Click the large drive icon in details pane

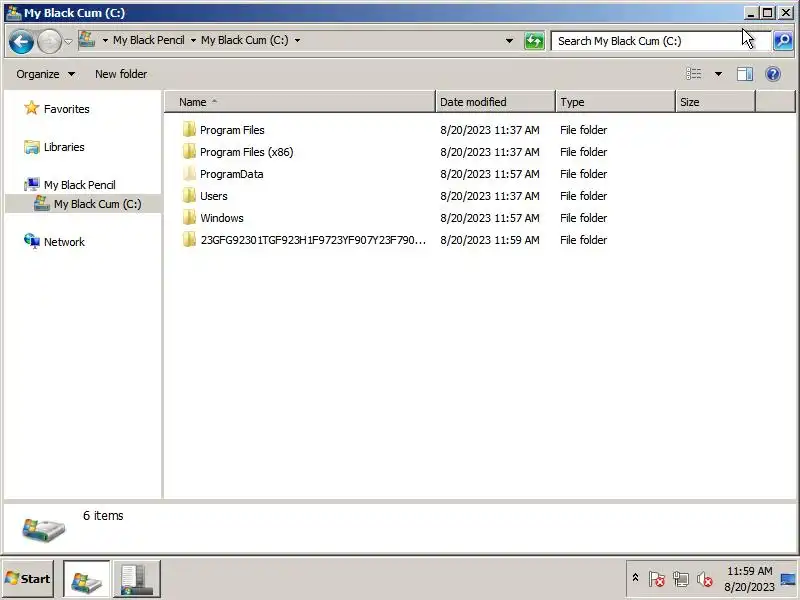tap(44, 530)
